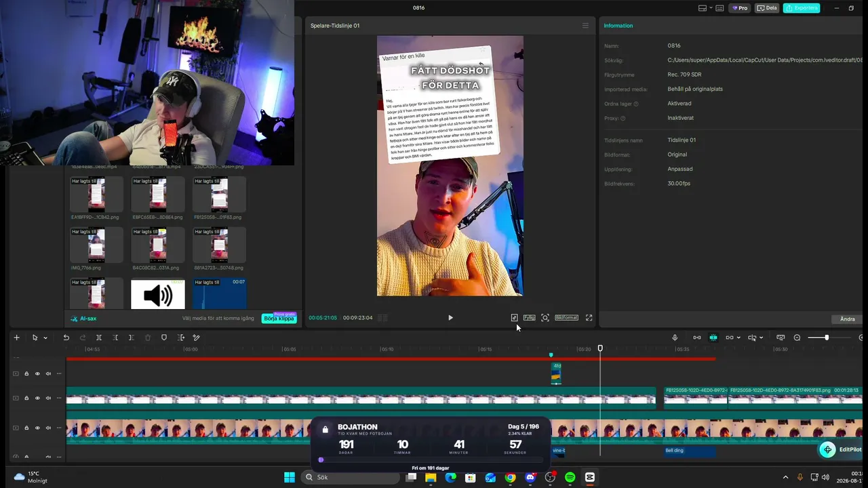
Task: Click the TikTok safe-zone icon under the preview
Action: (514, 317)
